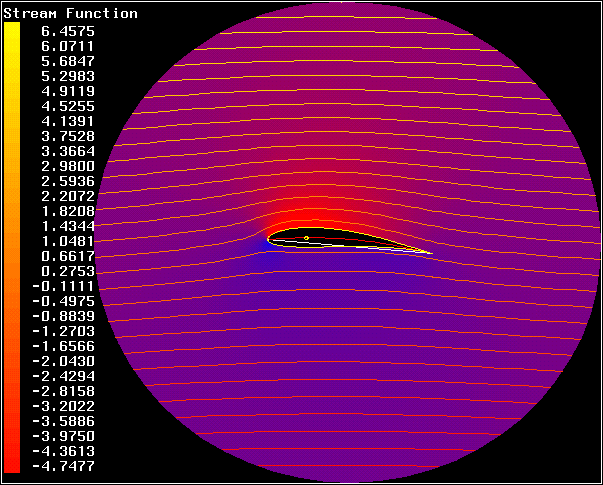Click the 4.1391 legend value
The width and height of the screenshot is (603, 485).
coord(68,121)
